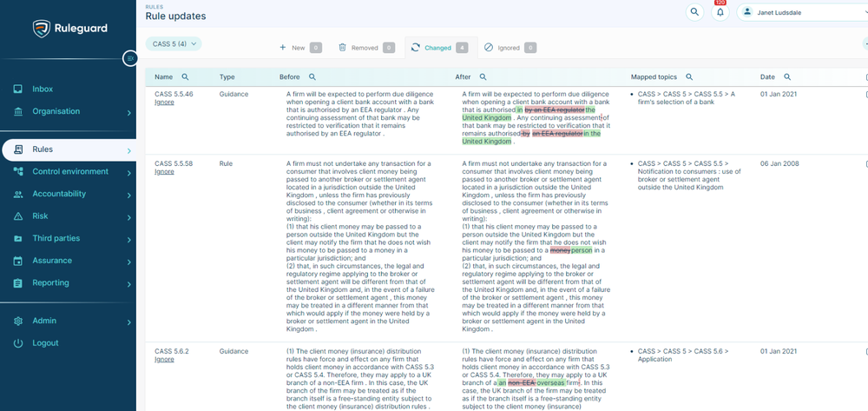Click the plus icon on New tab

tap(283, 48)
